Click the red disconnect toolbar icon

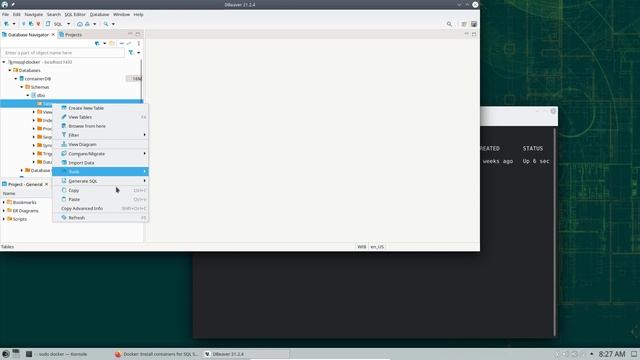point(38,24)
